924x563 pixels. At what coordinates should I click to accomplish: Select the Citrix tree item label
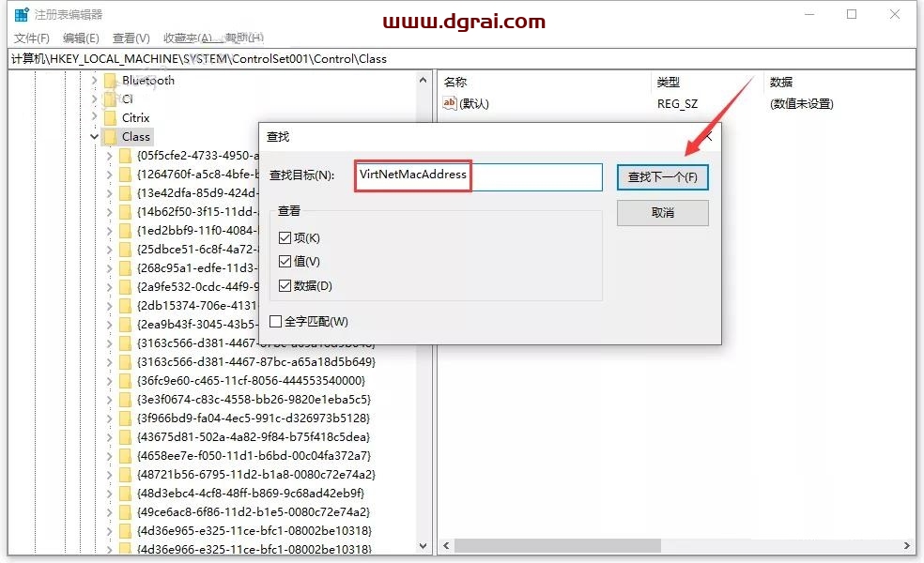pyautogui.click(x=135, y=118)
